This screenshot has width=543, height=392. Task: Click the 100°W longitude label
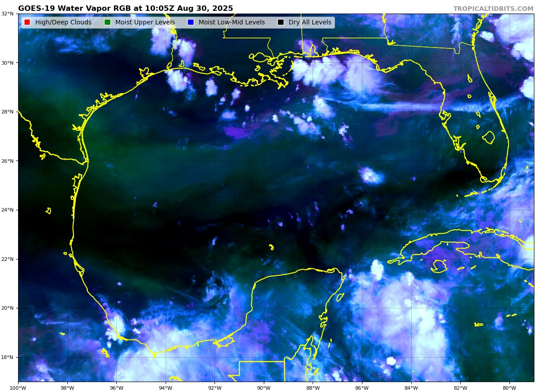(18, 387)
